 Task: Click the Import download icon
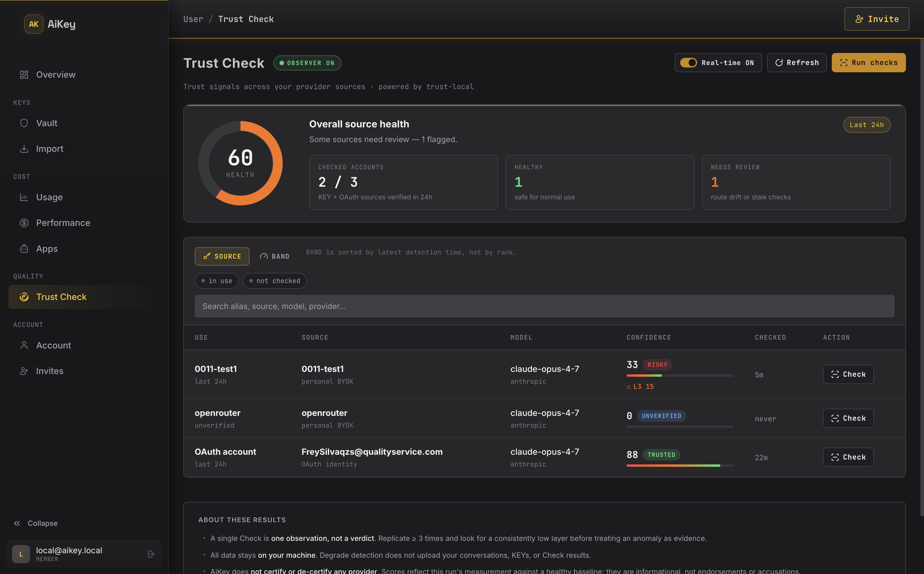click(x=24, y=148)
